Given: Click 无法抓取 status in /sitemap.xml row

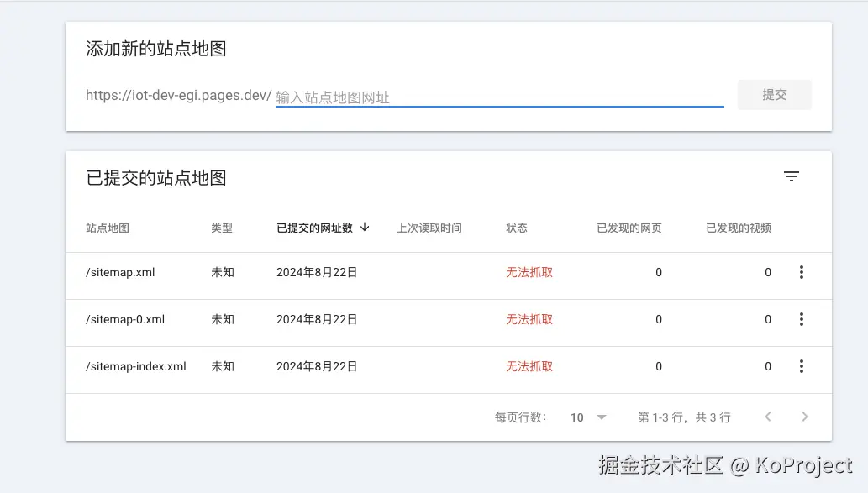Looking at the screenshot, I should click(529, 272).
